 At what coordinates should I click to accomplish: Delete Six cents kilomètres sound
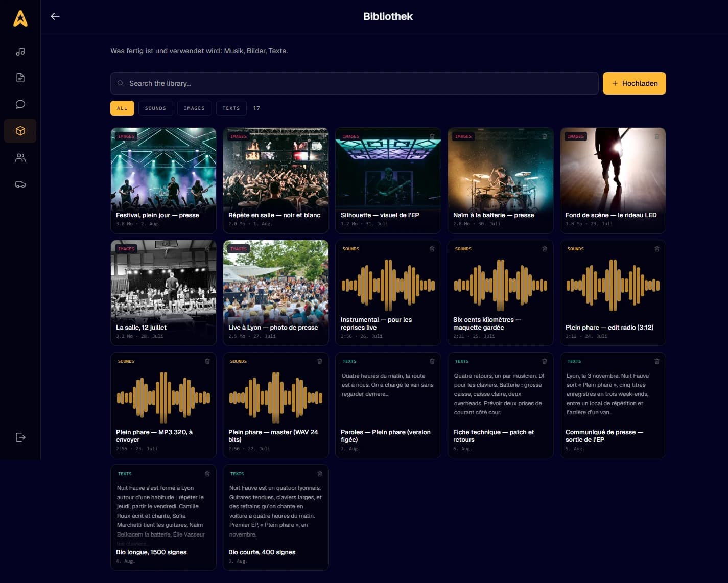pyautogui.click(x=545, y=249)
